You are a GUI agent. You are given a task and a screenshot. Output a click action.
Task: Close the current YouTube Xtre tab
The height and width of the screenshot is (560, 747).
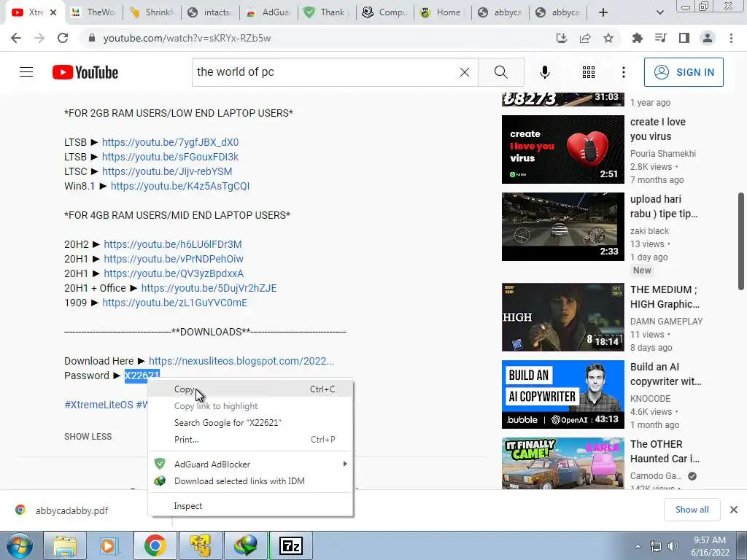point(53,12)
